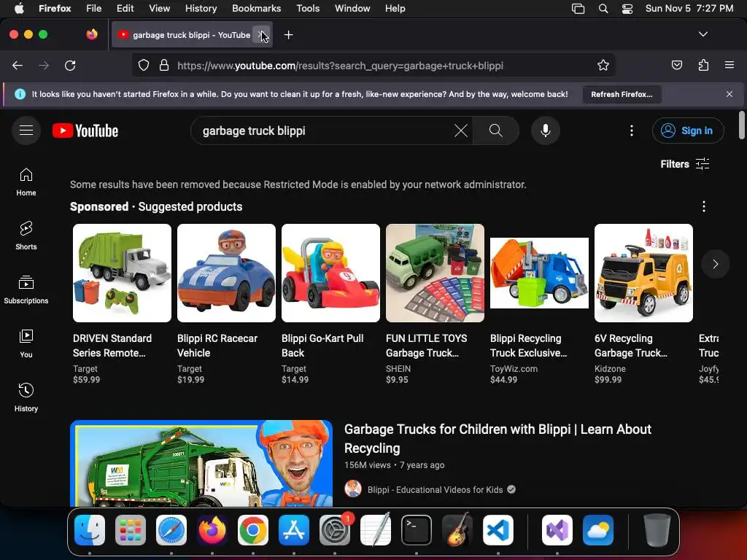747x560 pixels.
Task: Open the YouTube guide hamburger menu
Action: click(x=26, y=130)
